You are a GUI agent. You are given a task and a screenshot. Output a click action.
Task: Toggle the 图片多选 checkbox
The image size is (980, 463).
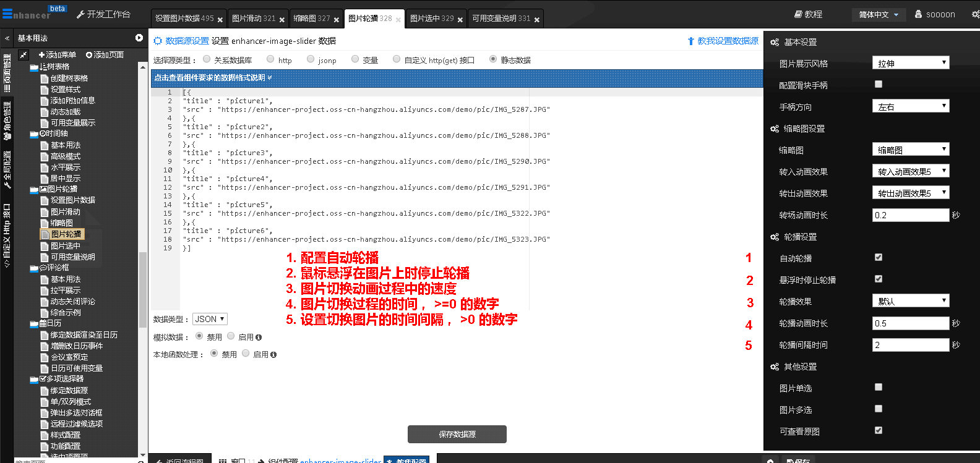tap(879, 409)
